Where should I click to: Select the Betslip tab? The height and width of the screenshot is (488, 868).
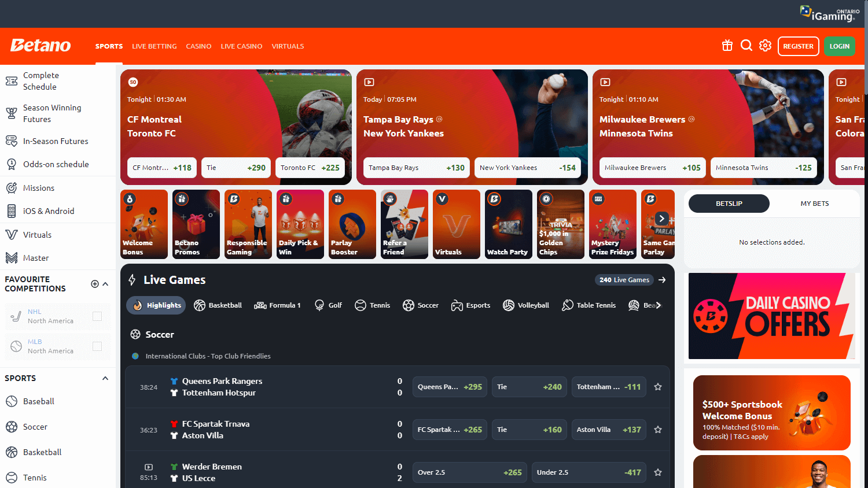pos(729,204)
